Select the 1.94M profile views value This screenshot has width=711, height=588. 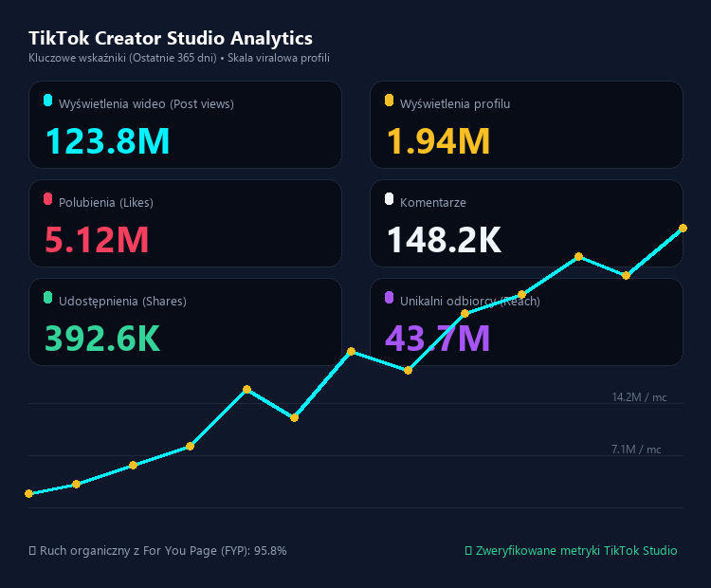coord(438,141)
